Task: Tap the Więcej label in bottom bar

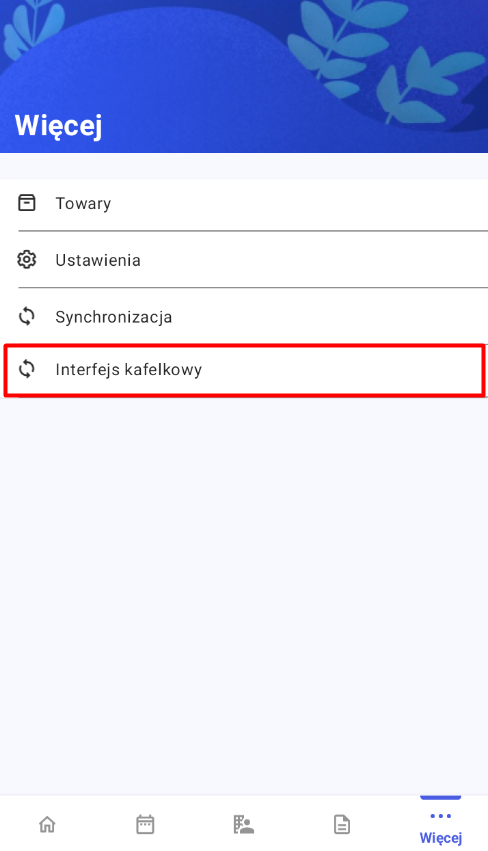Action: 441,837
